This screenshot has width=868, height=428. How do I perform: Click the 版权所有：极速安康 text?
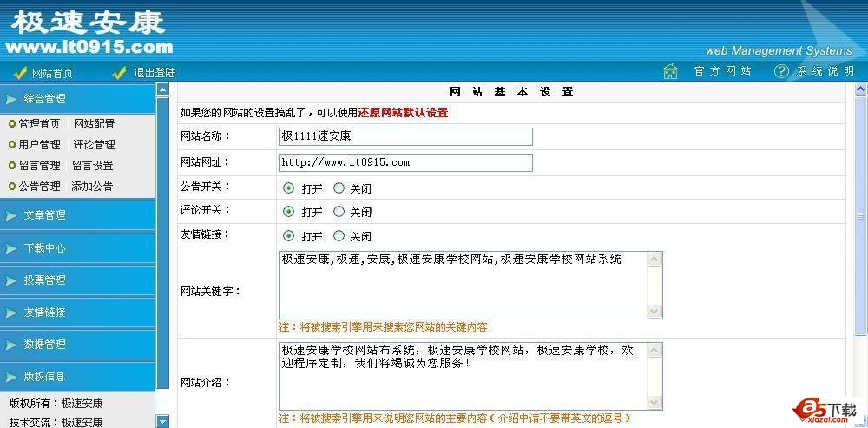click(x=56, y=404)
